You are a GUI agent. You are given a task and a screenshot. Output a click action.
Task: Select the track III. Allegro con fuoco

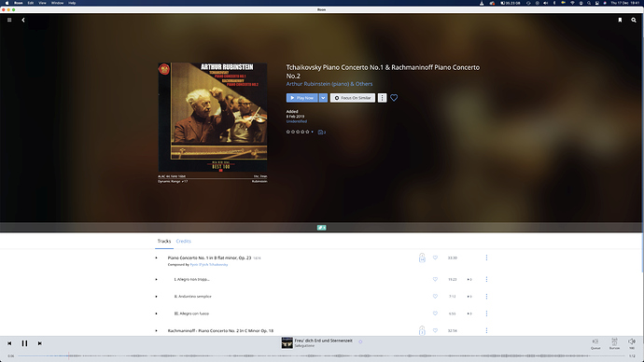(191, 313)
